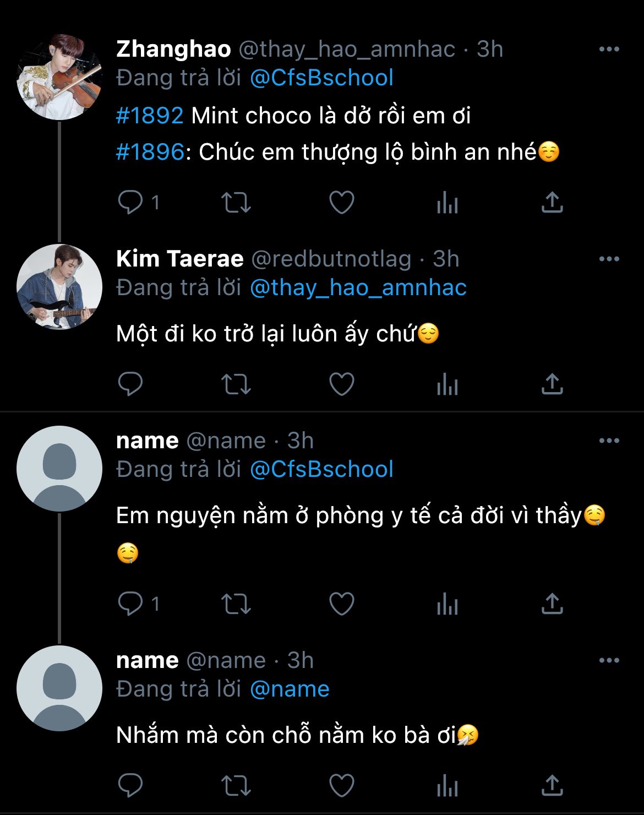This screenshot has height=815, width=644.
Task: View analytics for 'Nhắm mà còn chỗ' tweet
Action: (x=447, y=786)
